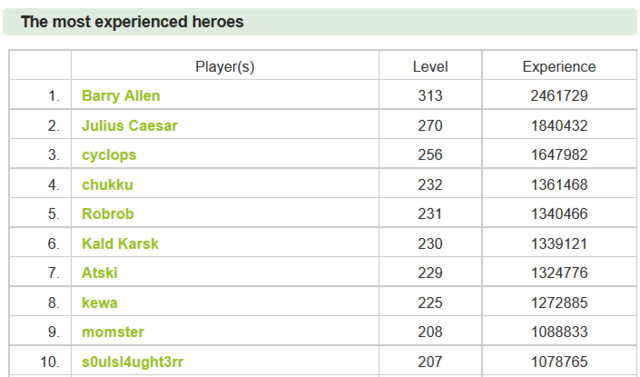Screen dimensions: 640x377
Task: Click the Level column header
Action: point(430,67)
